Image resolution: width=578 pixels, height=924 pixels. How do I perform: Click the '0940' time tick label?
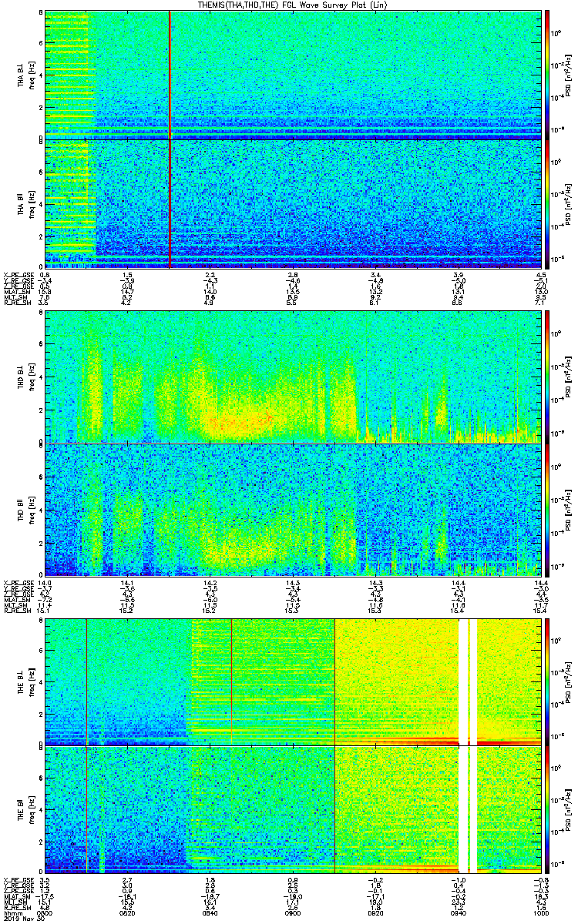click(459, 913)
